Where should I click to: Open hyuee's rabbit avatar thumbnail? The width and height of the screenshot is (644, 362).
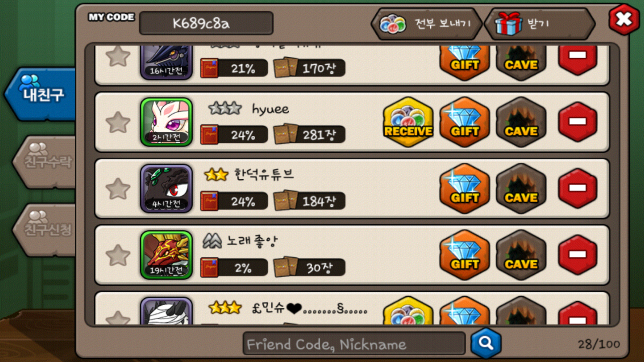pyautogui.click(x=166, y=122)
